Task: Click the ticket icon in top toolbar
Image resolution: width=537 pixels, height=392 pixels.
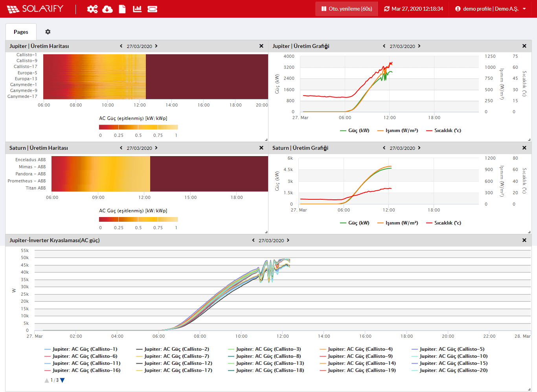Action: [153, 9]
